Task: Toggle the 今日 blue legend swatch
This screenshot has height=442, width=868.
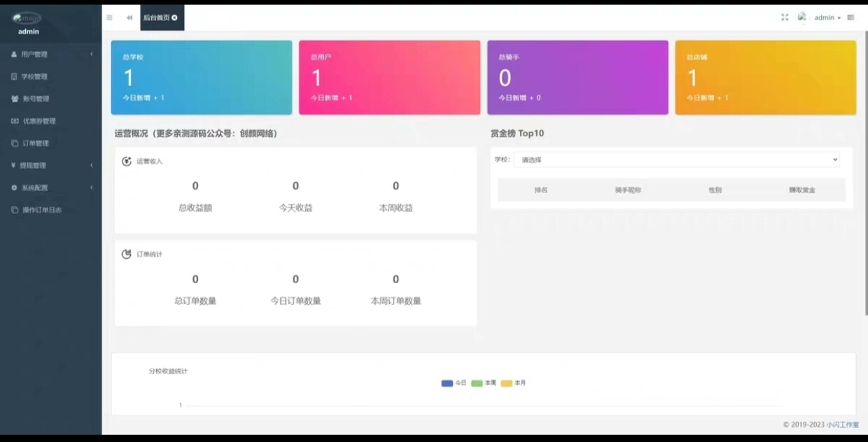Action: click(x=447, y=383)
